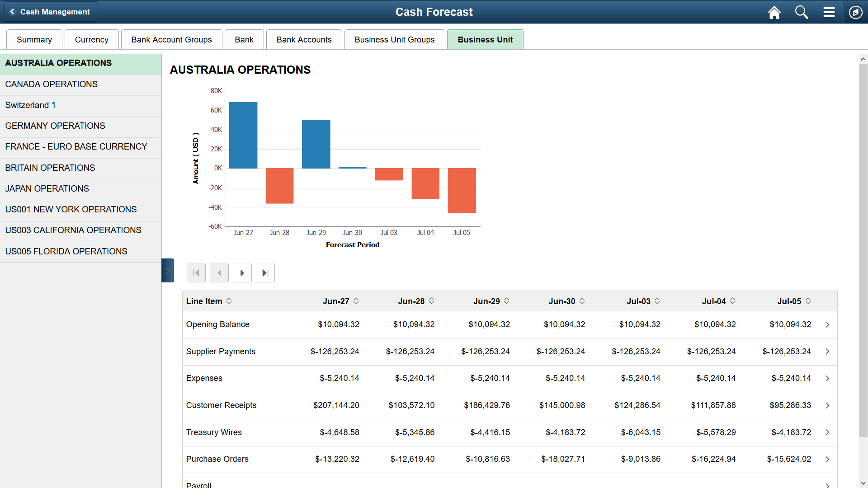Select JAPAN OPERATIONS from the list
The height and width of the screenshot is (488, 868).
tap(47, 188)
